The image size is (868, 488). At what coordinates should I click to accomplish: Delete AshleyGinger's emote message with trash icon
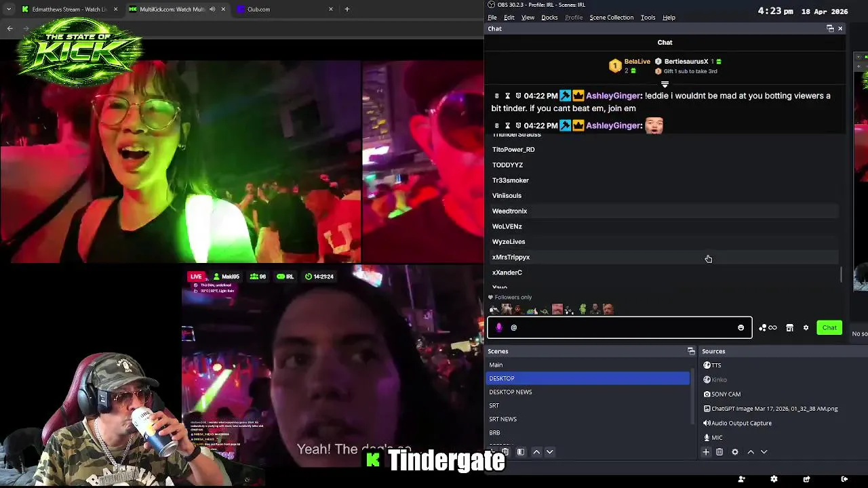pyautogui.click(x=497, y=126)
